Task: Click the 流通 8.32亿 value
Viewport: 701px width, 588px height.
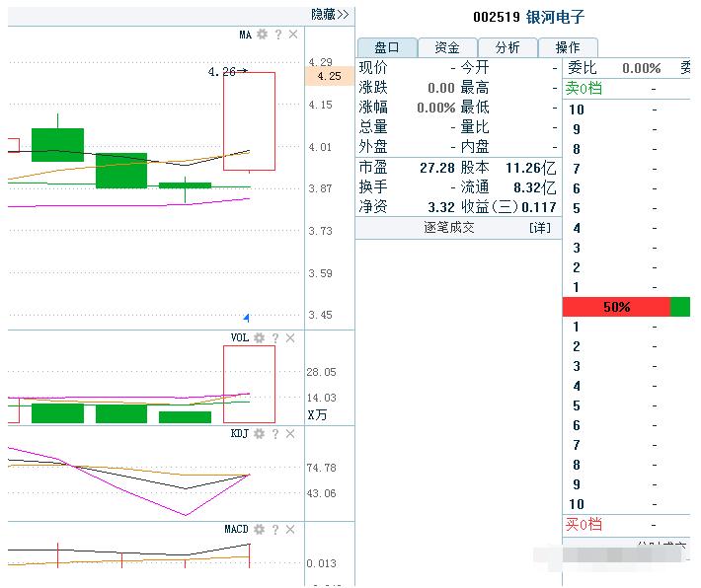Action: [x=535, y=187]
